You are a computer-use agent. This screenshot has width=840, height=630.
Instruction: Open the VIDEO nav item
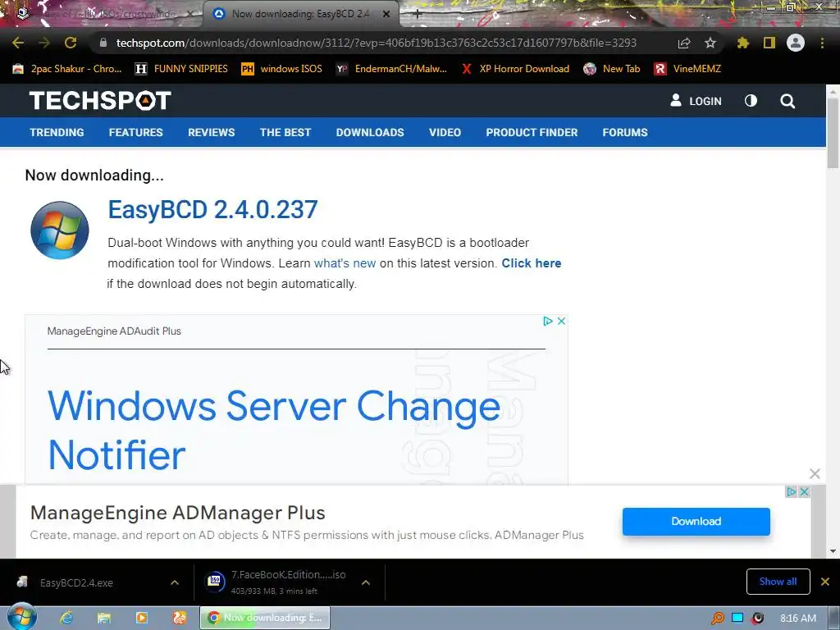pyautogui.click(x=445, y=132)
